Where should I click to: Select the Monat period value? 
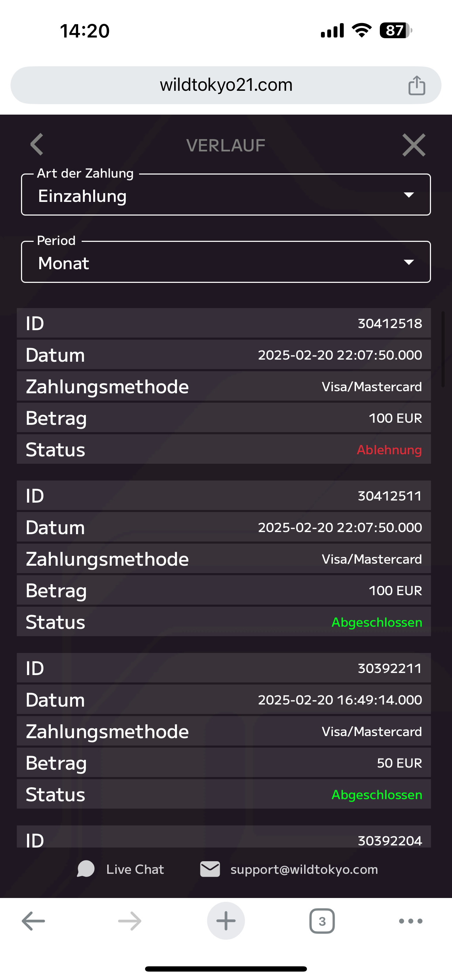coord(64,263)
